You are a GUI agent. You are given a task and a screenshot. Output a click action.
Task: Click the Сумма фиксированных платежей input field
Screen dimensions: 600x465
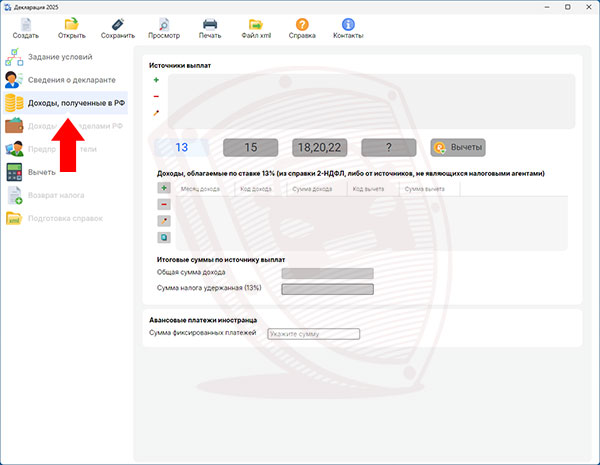click(x=313, y=333)
